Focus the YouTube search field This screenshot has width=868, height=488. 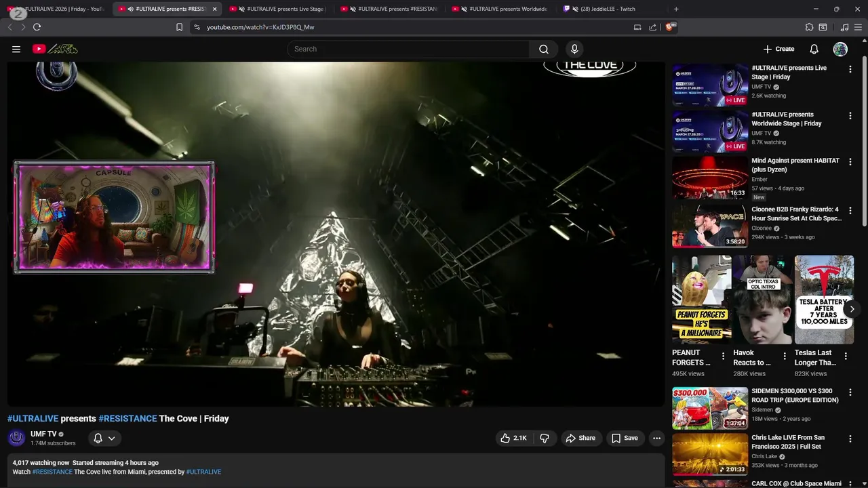(408, 49)
